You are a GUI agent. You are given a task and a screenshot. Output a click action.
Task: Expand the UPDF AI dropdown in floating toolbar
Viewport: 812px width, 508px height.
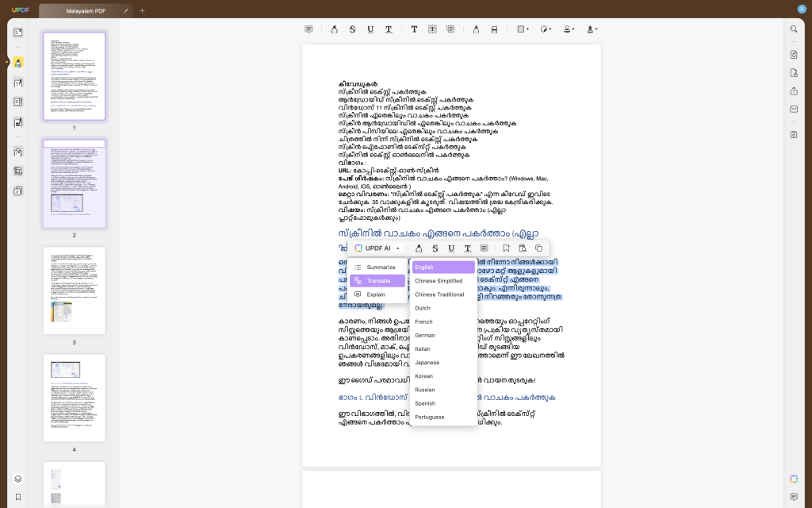click(x=397, y=248)
